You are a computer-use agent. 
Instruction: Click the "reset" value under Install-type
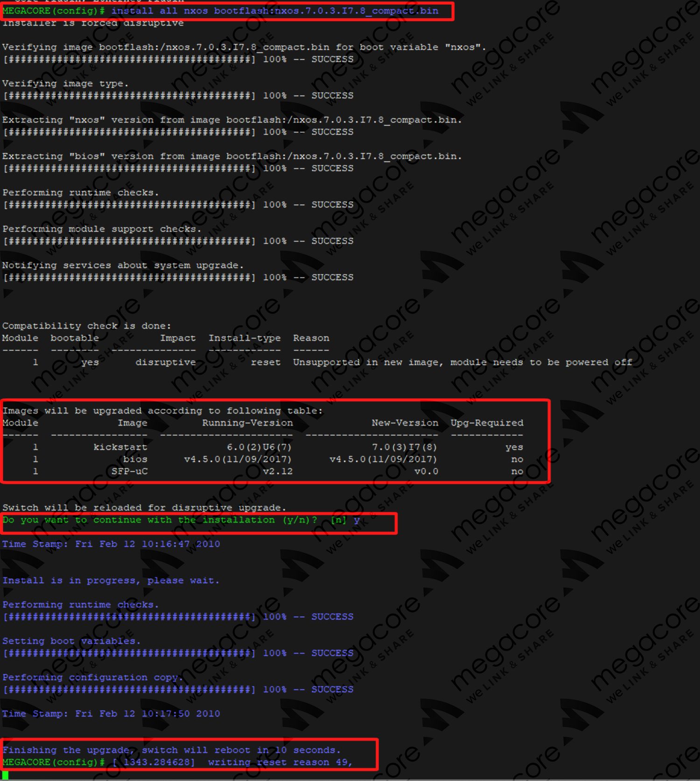pos(266,363)
